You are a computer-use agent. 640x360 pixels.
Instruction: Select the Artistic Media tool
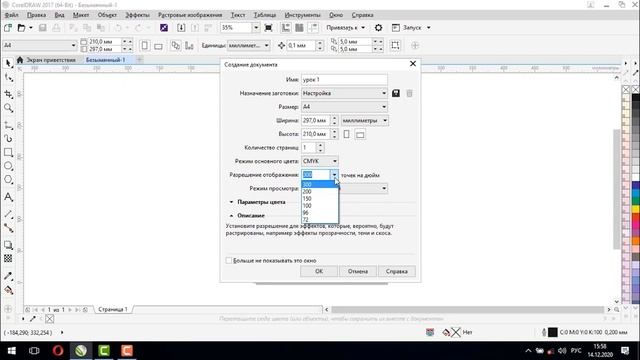coord(8,139)
